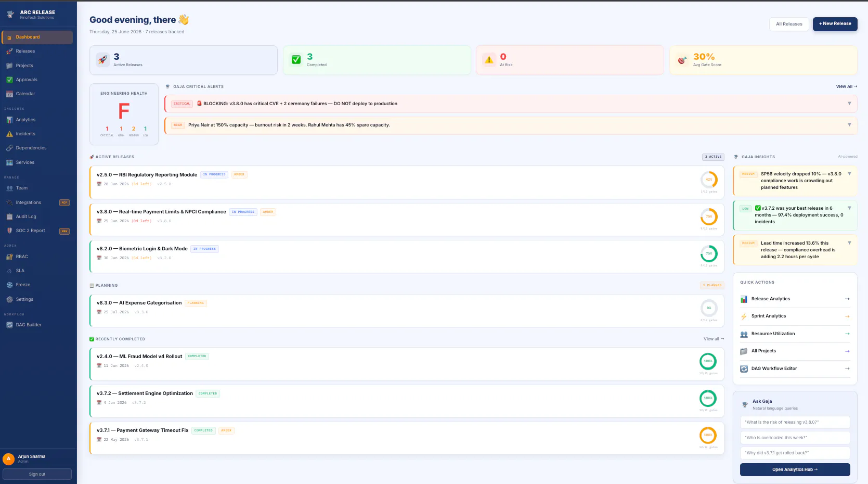Click the Freeze snowflake icon in sidebar
The width and height of the screenshot is (868, 484).
coord(9,285)
